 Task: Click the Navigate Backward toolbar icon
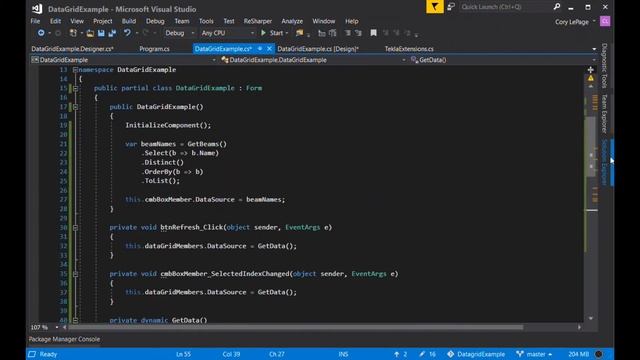41,33
